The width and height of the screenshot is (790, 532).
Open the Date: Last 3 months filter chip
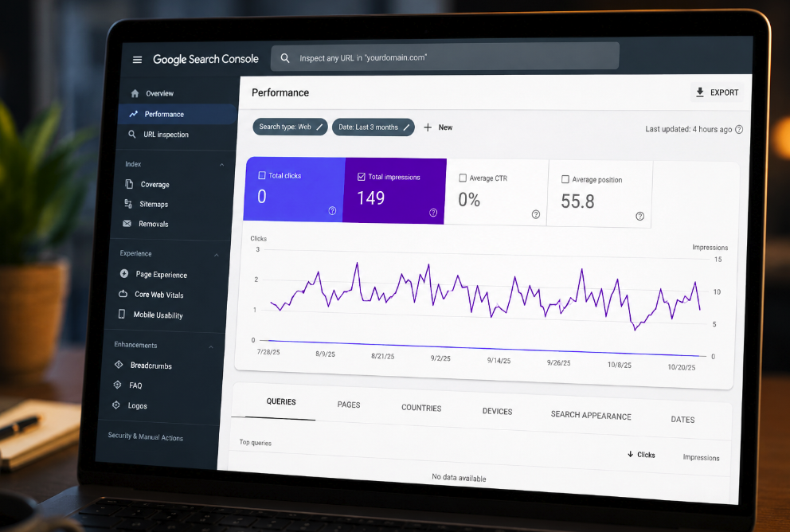(x=373, y=127)
